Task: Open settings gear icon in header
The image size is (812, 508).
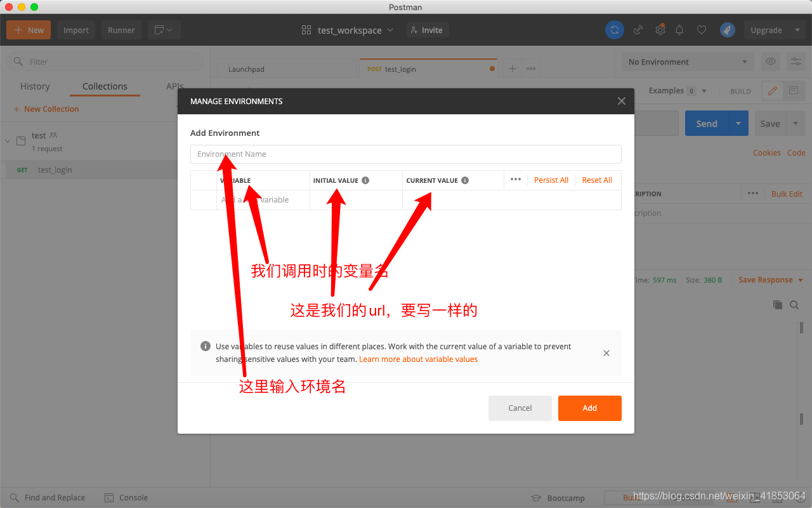Action: click(x=660, y=30)
